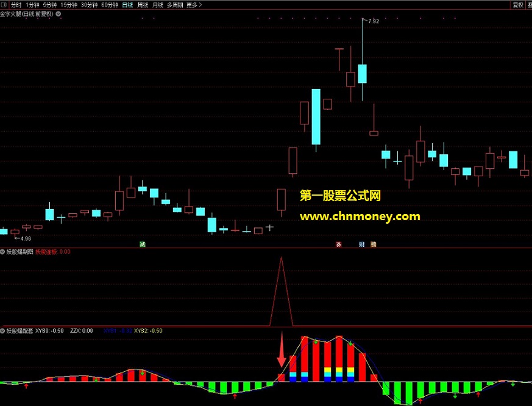The width and height of the screenshot is (532, 406).
Task: Expand the 更多 period options
Action: [x=194, y=5]
